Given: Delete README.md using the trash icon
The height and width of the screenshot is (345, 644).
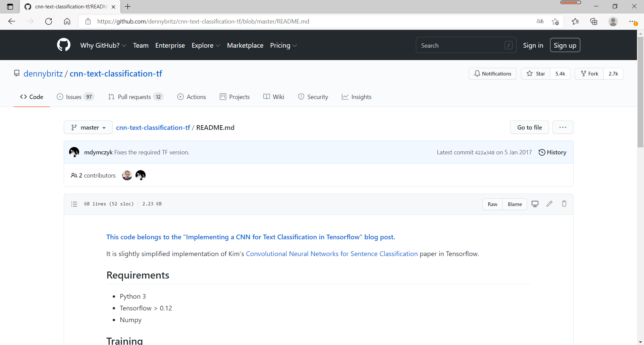Looking at the screenshot, I should point(564,204).
